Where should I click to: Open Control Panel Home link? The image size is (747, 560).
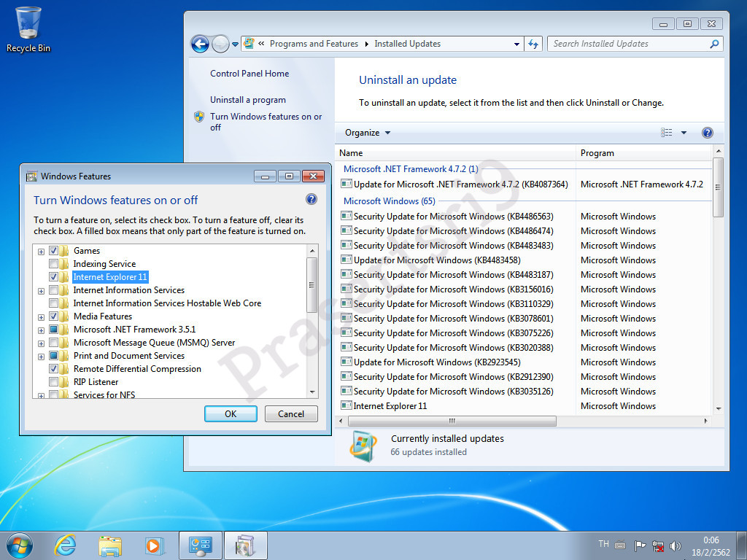tap(249, 74)
